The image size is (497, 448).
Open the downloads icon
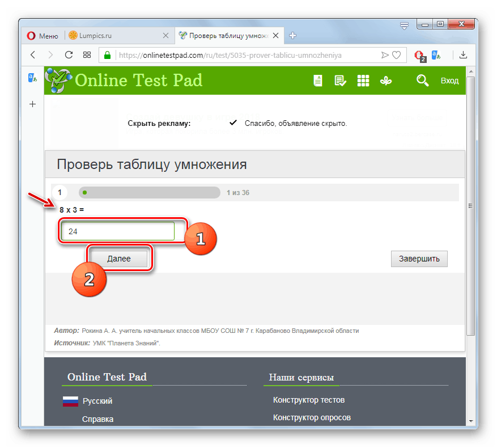[463, 55]
